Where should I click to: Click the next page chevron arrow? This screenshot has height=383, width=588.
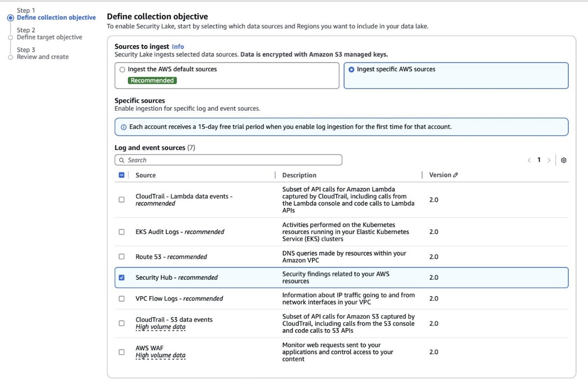548,160
